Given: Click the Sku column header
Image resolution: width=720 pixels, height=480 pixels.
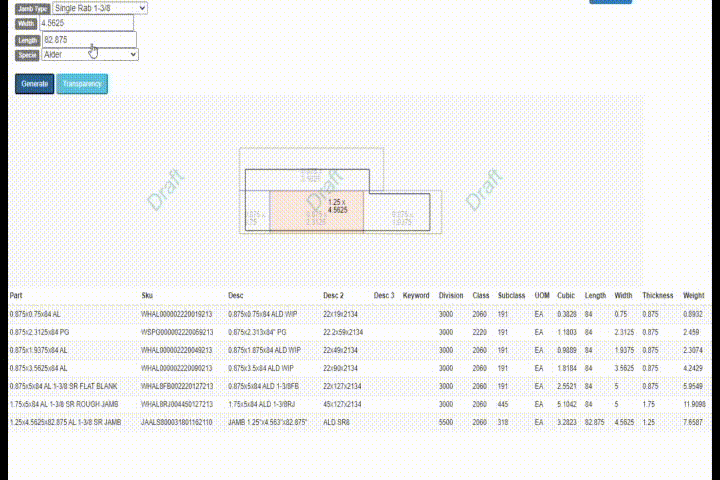Looking at the screenshot, I should coord(149,296).
